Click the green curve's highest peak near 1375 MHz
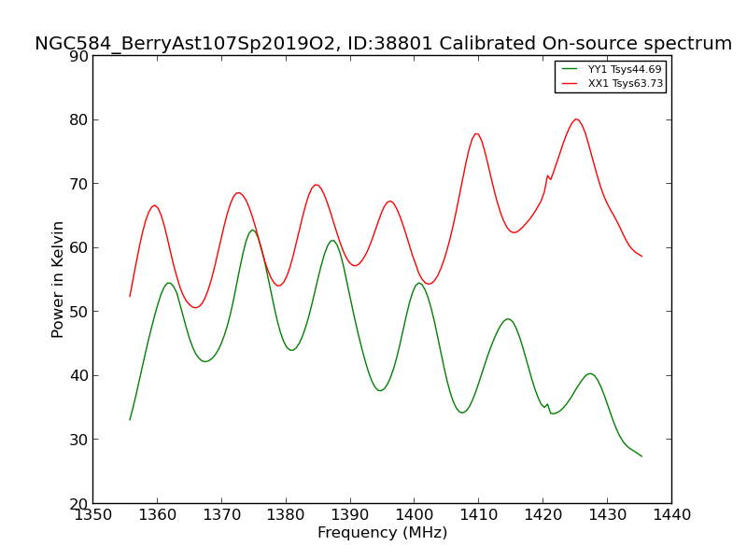 (x=252, y=230)
